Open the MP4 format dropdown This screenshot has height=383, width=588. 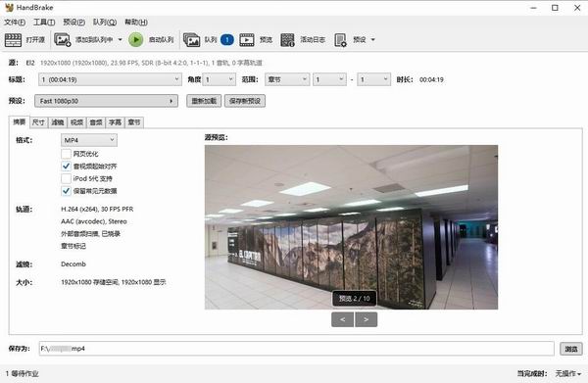click(x=89, y=140)
